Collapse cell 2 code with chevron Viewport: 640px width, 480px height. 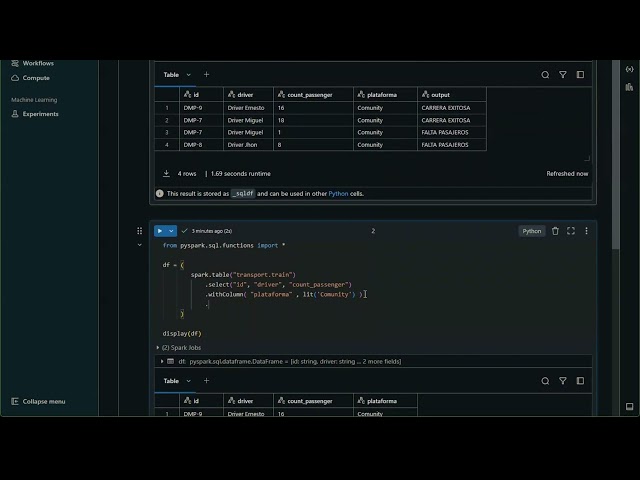(140, 245)
